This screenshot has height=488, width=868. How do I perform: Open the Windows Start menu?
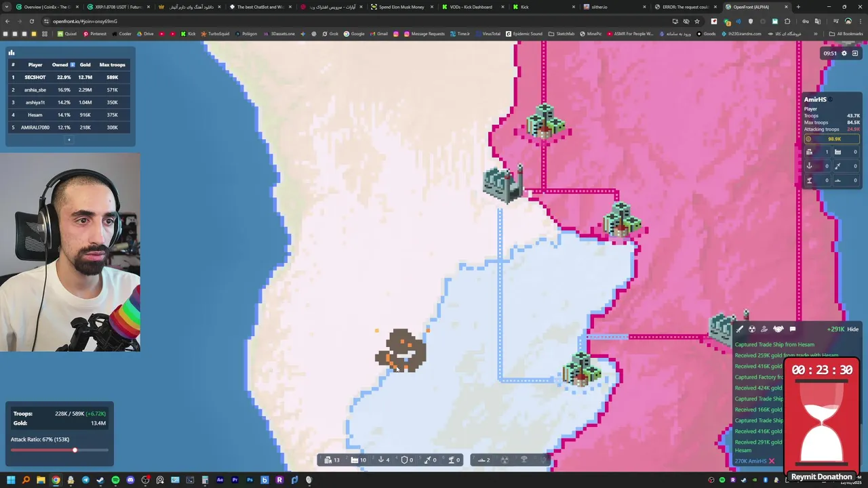(11, 480)
